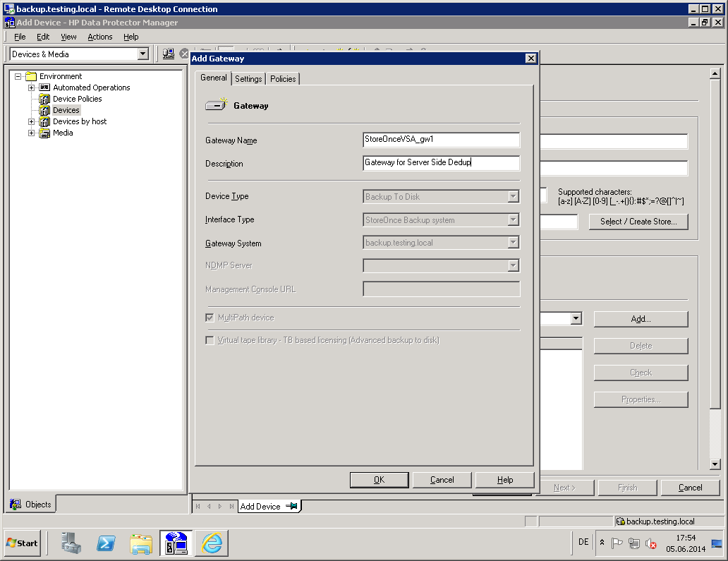Click the muted volume tray icon

651,543
